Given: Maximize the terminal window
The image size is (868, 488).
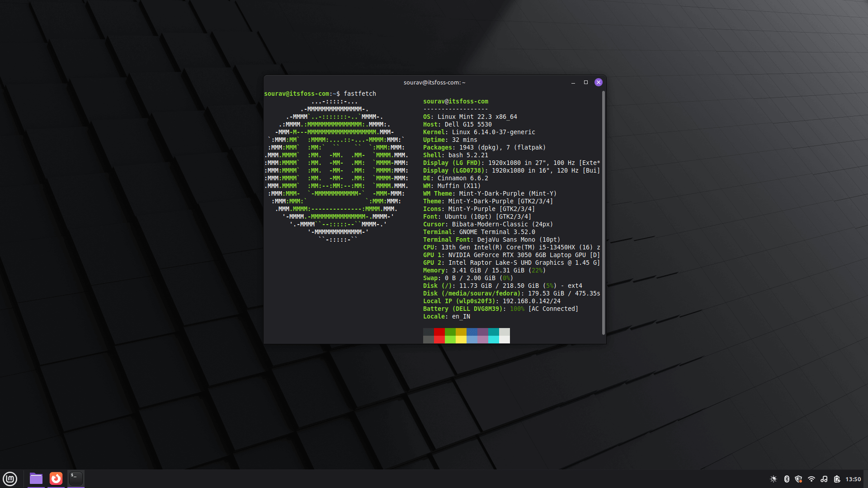Looking at the screenshot, I should [586, 82].
